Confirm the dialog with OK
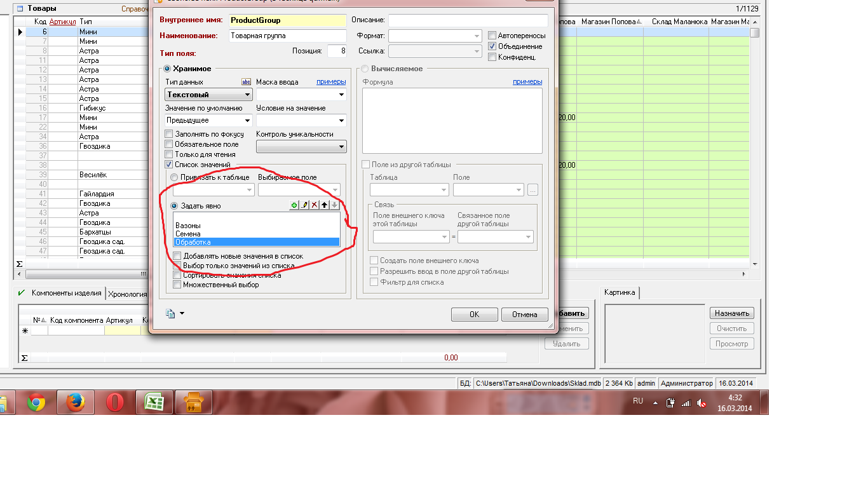The width and height of the screenshot is (868, 488). 475,314
